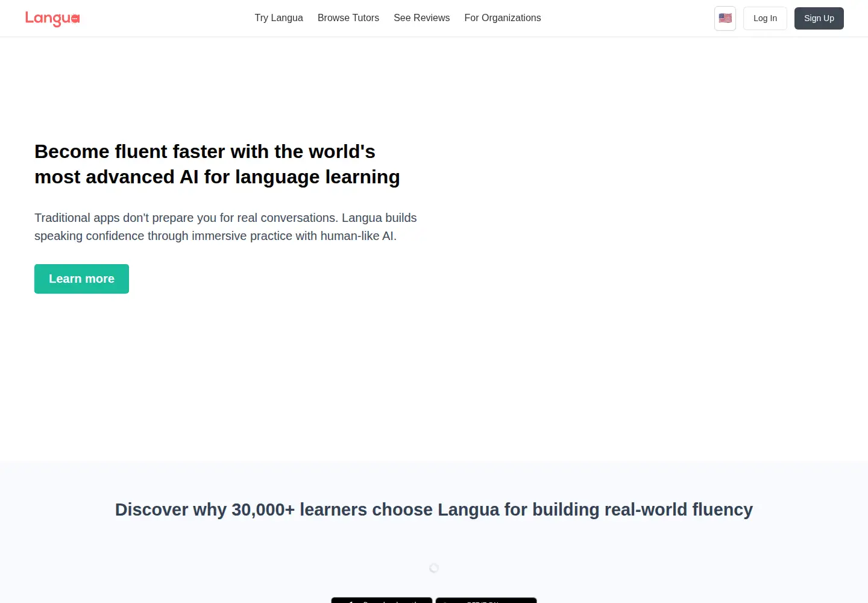Open the Try Langua nav item
Image resolution: width=868 pixels, height=603 pixels.
click(278, 18)
